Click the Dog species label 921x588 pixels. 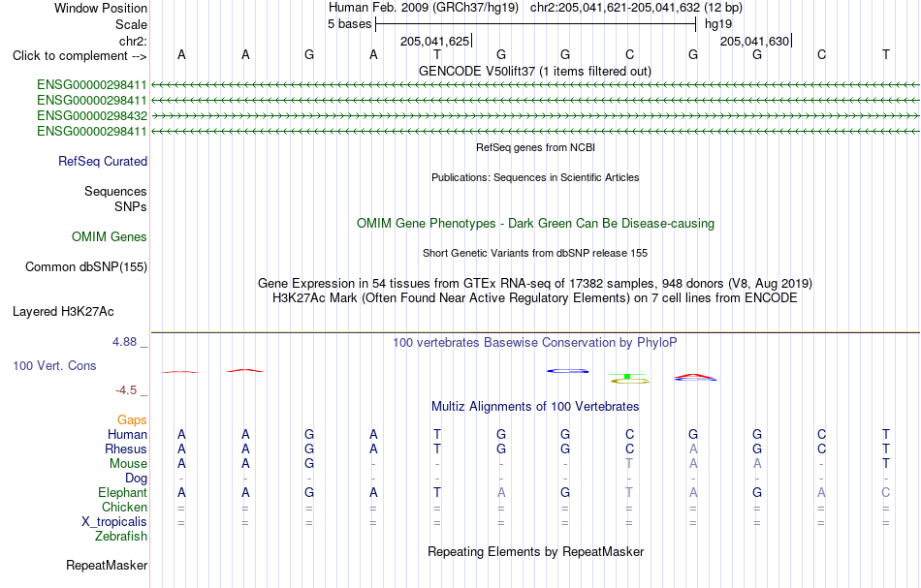click(x=136, y=479)
